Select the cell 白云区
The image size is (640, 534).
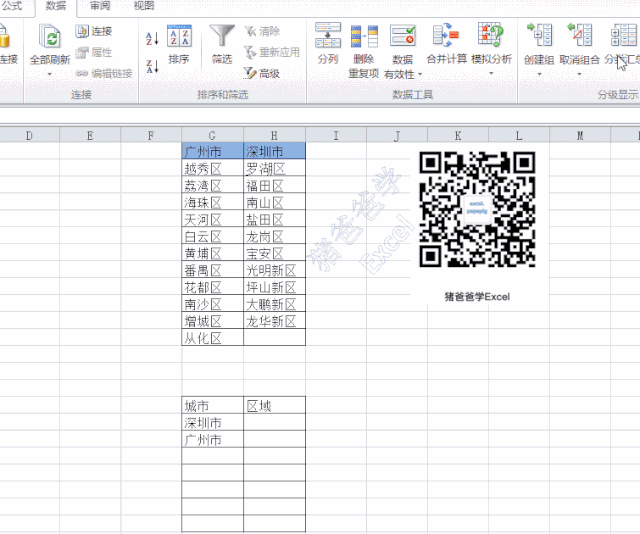(x=212, y=236)
